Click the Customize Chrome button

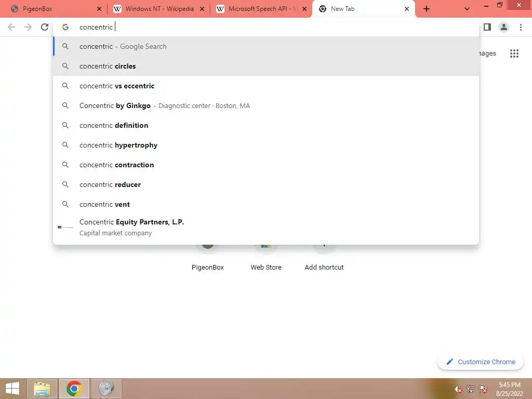(481, 362)
